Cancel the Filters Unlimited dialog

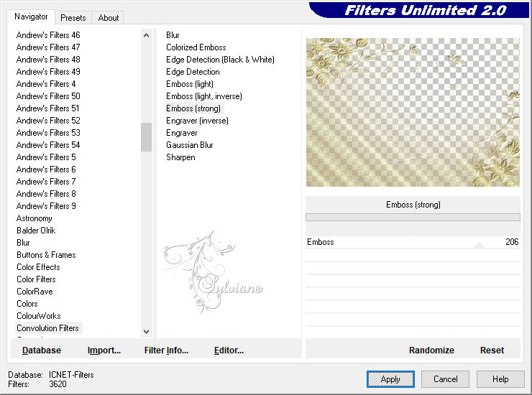click(x=445, y=379)
